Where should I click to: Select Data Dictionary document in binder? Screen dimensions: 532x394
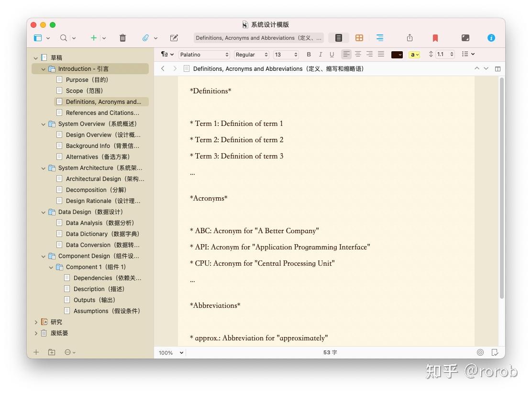click(102, 234)
